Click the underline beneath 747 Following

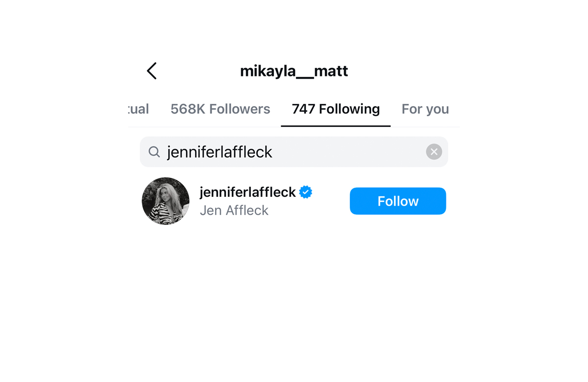point(336,126)
